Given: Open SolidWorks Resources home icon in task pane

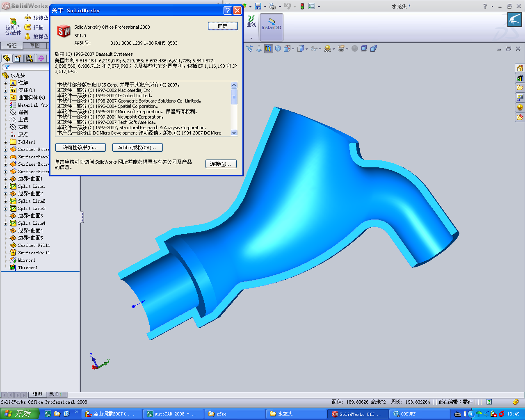Looking at the screenshot, I should (x=520, y=68).
